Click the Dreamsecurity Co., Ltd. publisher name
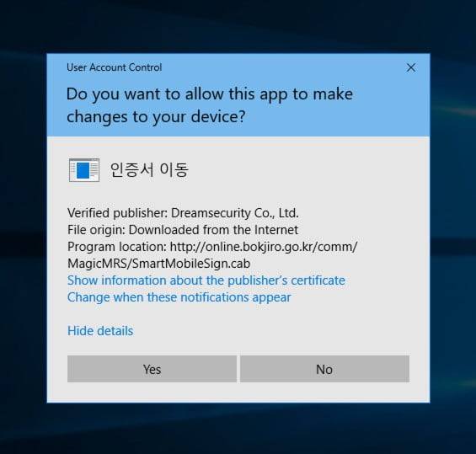The image size is (476, 454). pos(235,213)
